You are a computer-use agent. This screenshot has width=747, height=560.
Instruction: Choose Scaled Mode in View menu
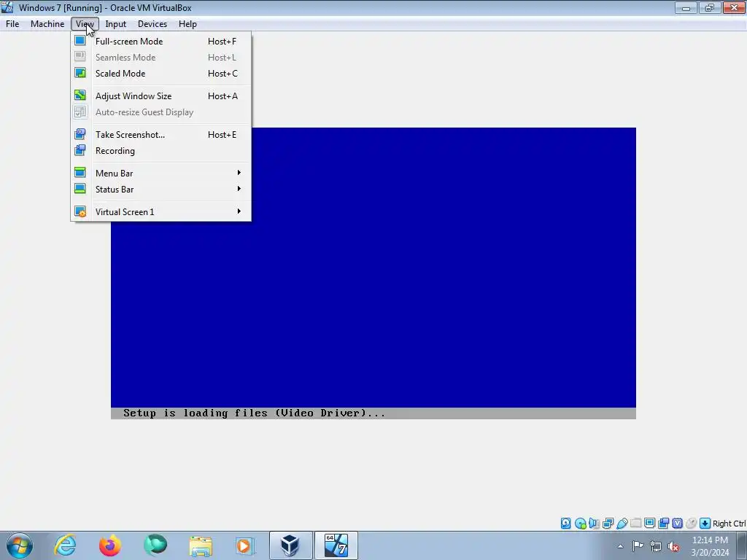point(160,74)
